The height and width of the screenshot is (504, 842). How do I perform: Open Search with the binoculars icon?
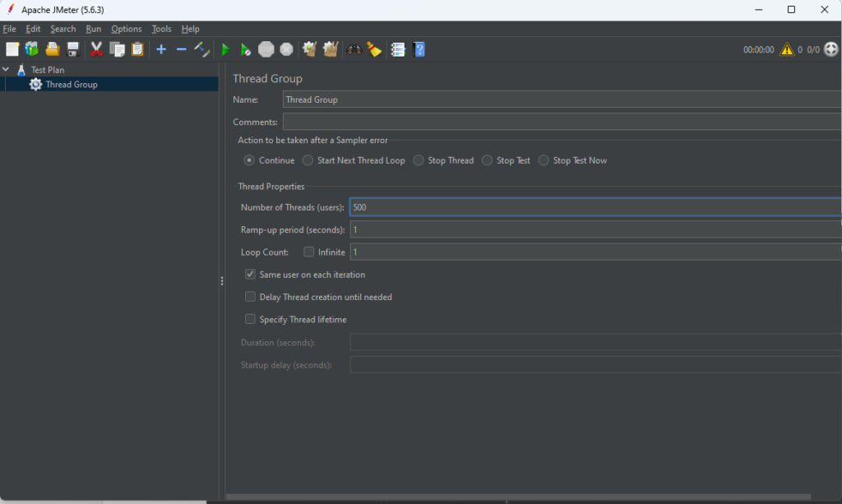pos(354,49)
